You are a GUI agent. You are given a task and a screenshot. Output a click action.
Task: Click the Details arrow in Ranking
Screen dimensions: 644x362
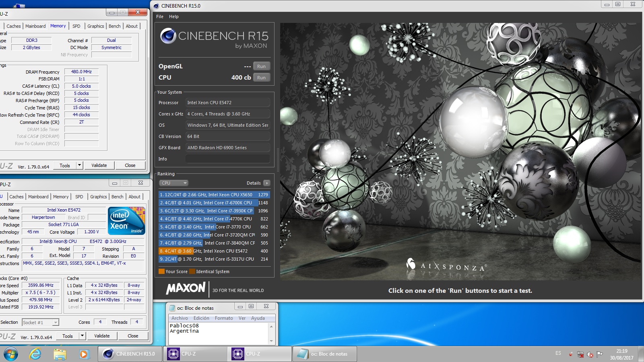point(266,183)
